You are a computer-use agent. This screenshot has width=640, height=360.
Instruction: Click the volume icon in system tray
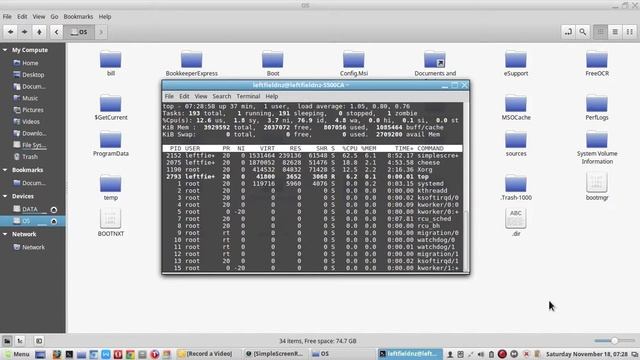[x=481, y=354]
